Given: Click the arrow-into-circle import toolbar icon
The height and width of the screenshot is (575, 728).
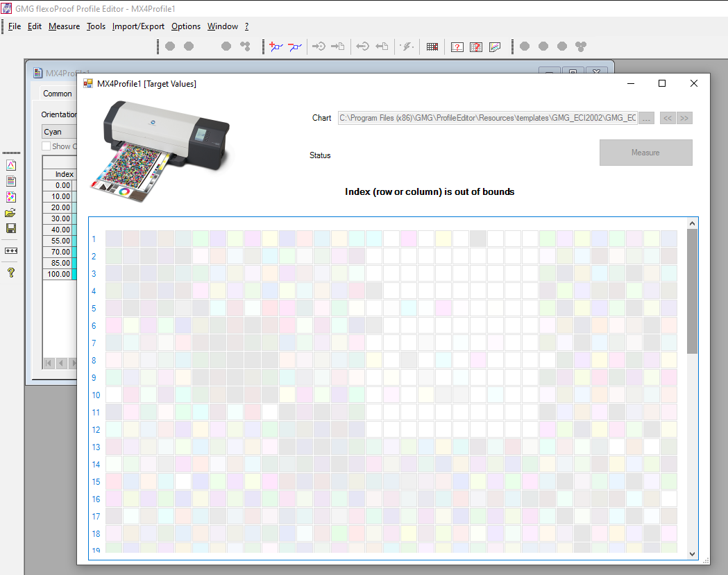Looking at the screenshot, I should tap(319, 46).
